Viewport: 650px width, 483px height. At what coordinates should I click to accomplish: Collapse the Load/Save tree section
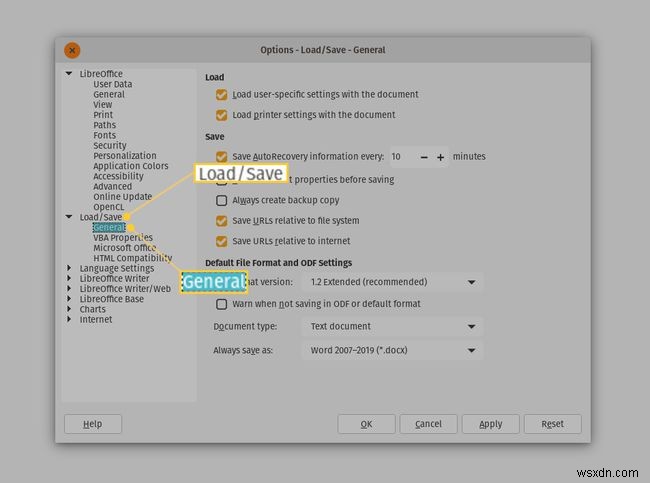point(69,217)
